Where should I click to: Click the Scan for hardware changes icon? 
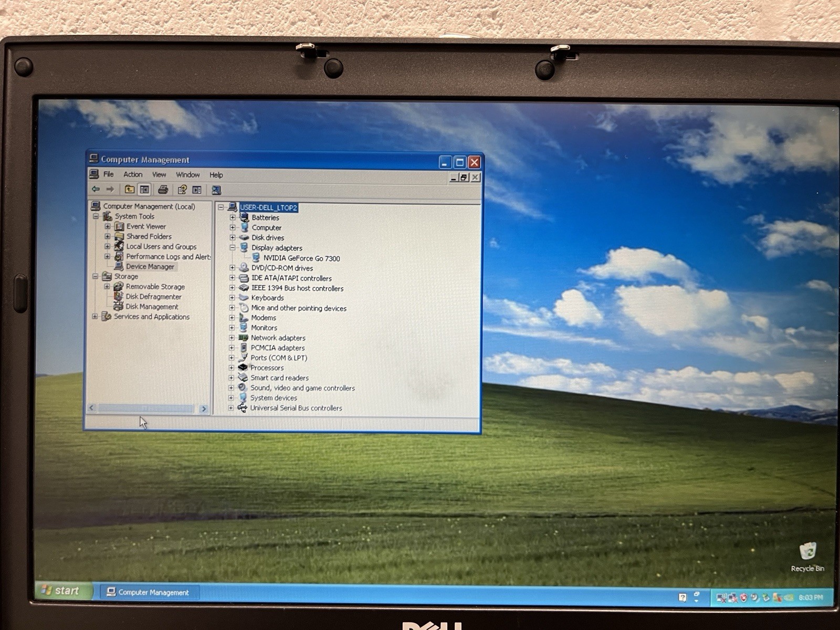216,190
